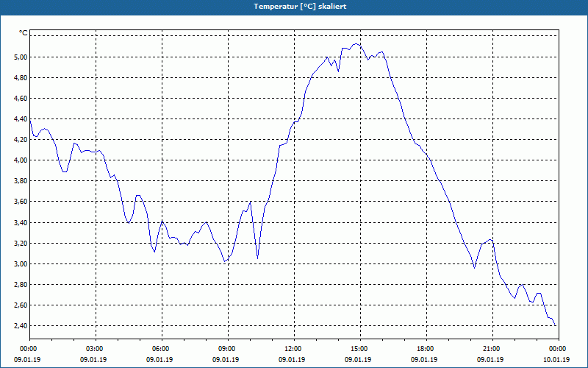Click the curve's highest peak near 15:00
Image resolution: width=588 pixels, height=368 pixels.
tap(356, 44)
